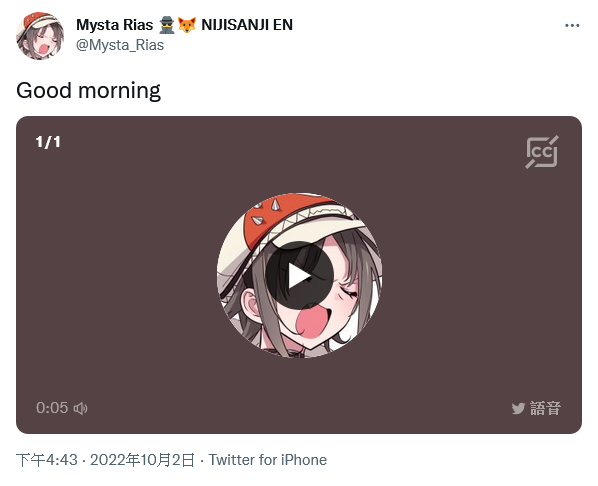Open the Mysta Rias display name link
This screenshot has height=486, width=598.
pos(114,25)
